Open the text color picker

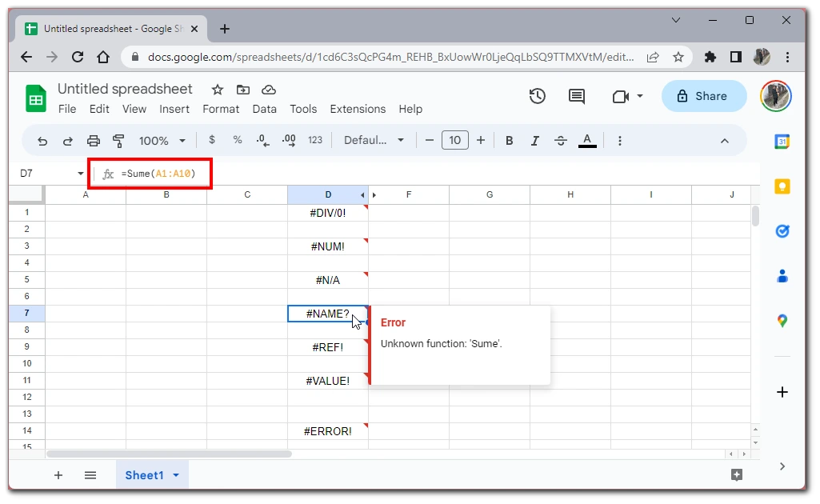[587, 141]
